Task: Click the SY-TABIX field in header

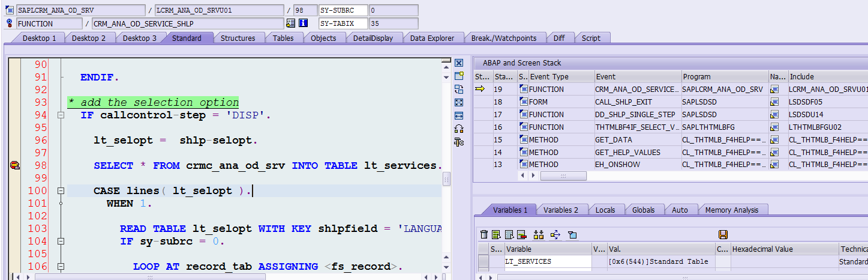Action: (343, 23)
